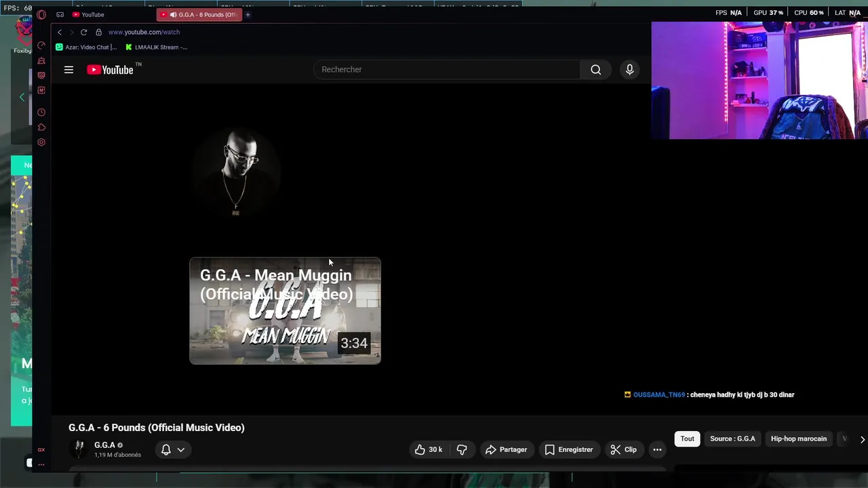
Task: Start voice search with microphone icon
Action: (x=629, y=69)
